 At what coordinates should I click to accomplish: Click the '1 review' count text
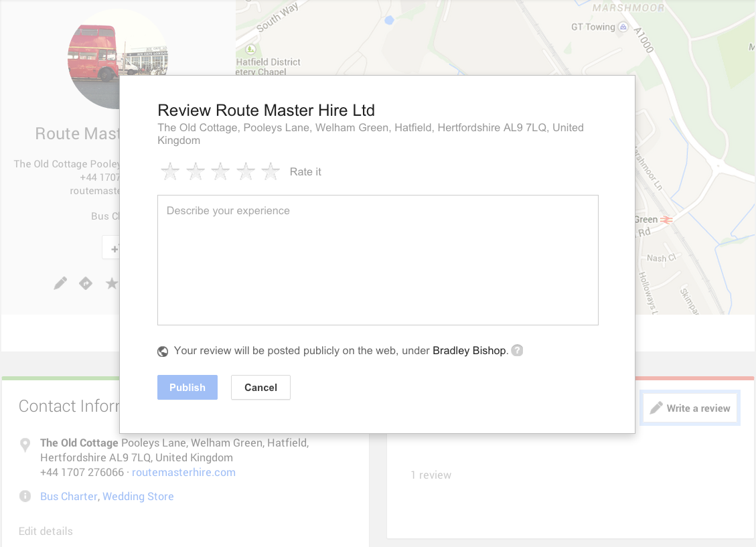[x=431, y=475]
